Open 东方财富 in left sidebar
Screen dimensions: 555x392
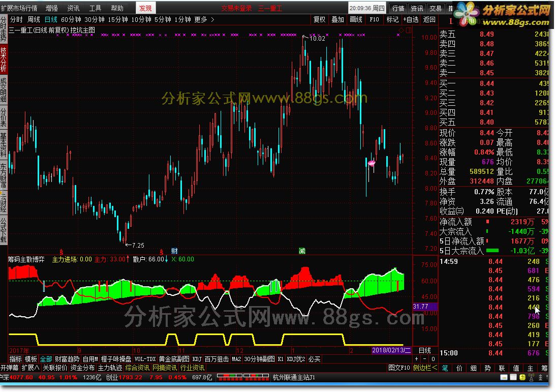[x=3, y=174]
